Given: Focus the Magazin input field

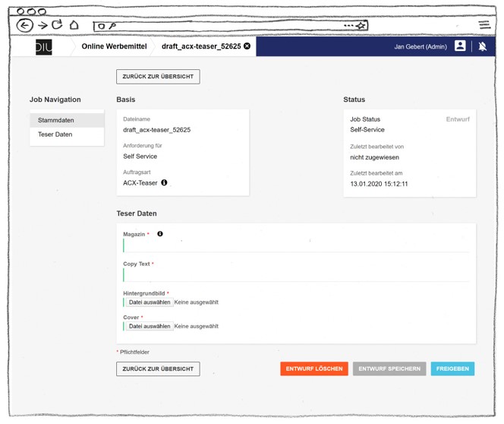Looking at the screenshot, I should (296, 245).
